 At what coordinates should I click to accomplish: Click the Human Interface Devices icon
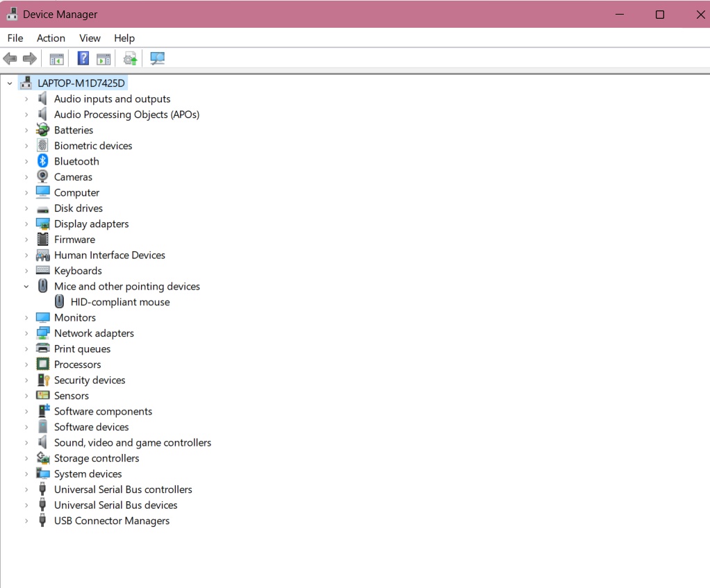tap(42, 255)
